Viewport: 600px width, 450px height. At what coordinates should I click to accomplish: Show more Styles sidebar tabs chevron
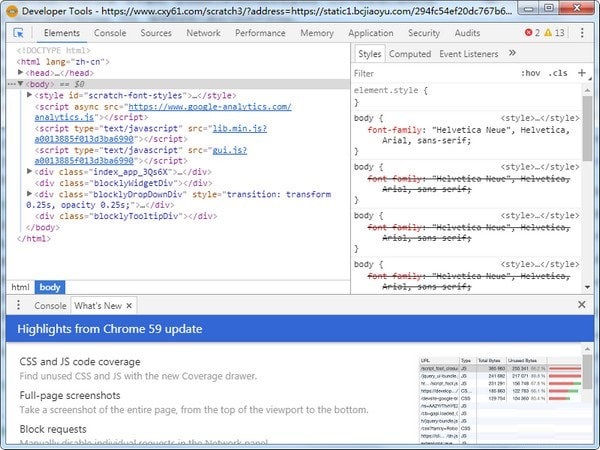click(513, 53)
